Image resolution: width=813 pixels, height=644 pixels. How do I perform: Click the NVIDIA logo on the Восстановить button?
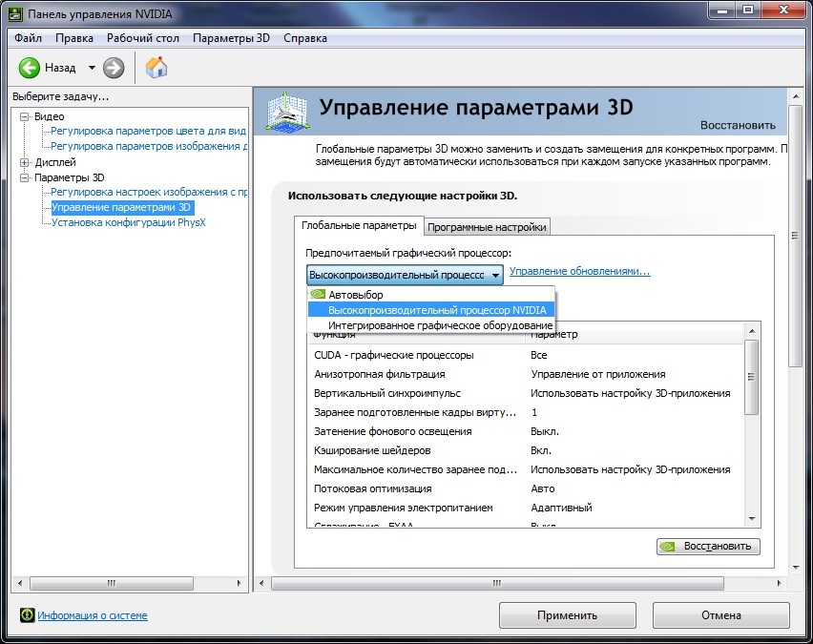click(666, 546)
